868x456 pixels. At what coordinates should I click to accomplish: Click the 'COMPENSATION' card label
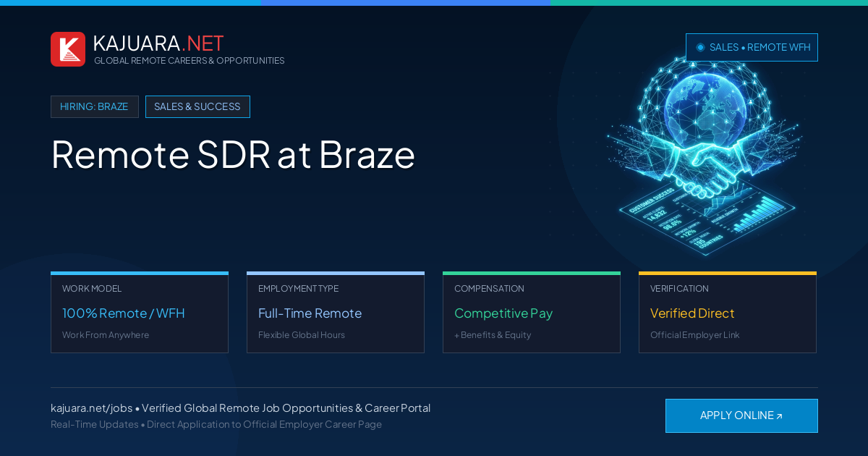point(489,289)
